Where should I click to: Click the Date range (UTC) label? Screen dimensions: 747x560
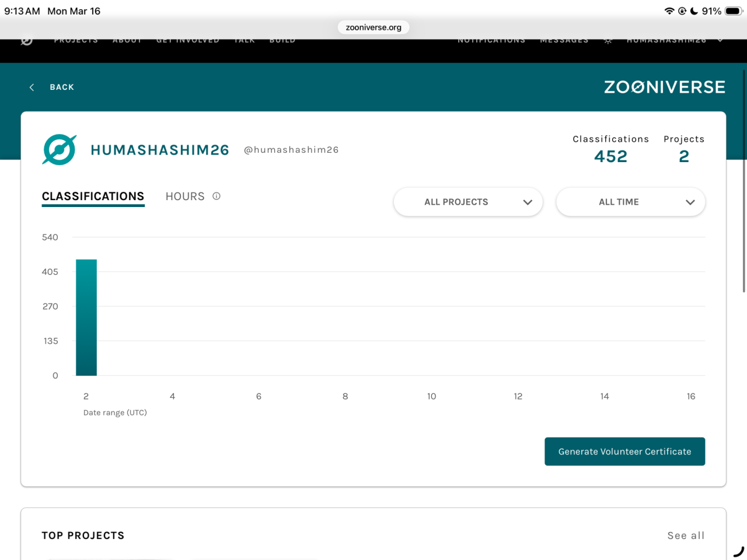(115, 412)
